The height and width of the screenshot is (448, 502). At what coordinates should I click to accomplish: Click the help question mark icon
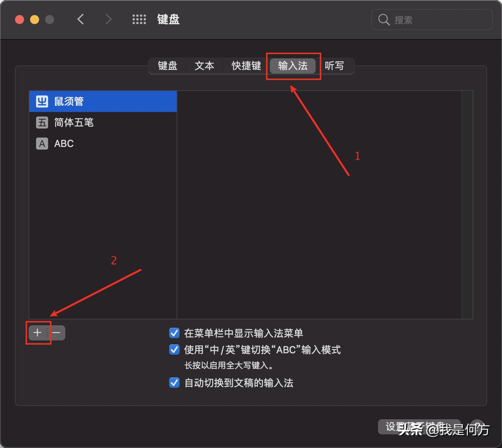(476, 427)
